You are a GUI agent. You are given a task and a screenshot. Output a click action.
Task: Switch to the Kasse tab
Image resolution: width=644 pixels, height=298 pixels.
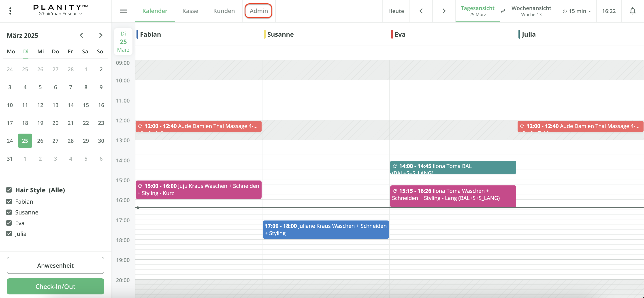[x=190, y=11]
